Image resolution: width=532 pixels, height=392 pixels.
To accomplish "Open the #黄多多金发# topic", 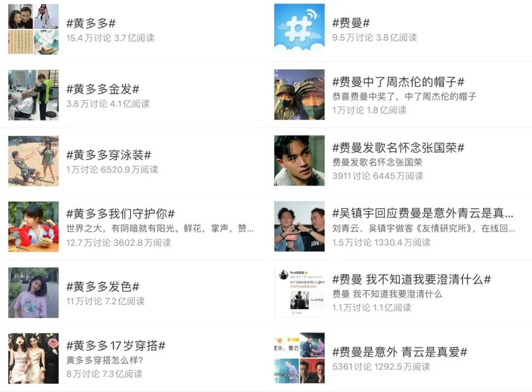I will point(103,89).
